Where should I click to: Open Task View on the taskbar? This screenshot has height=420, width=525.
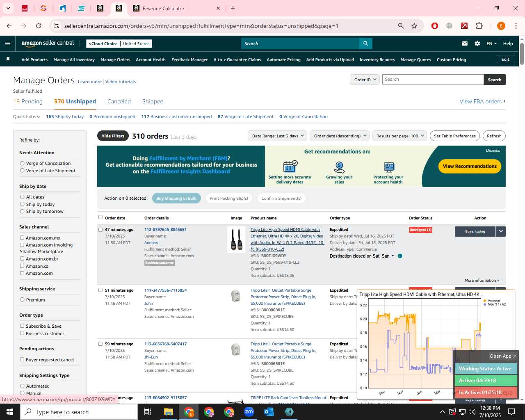(x=148, y=412)
